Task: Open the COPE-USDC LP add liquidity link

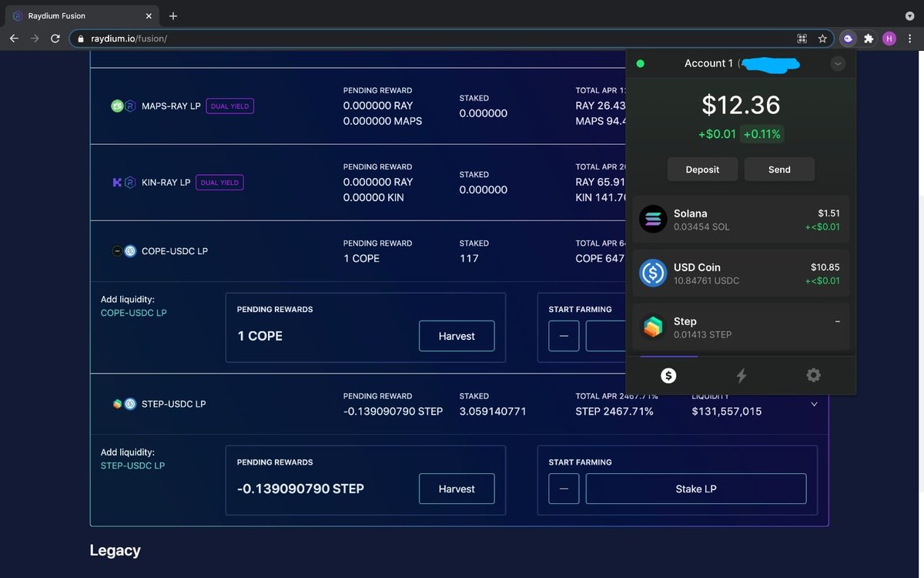Action: (134, 313)
